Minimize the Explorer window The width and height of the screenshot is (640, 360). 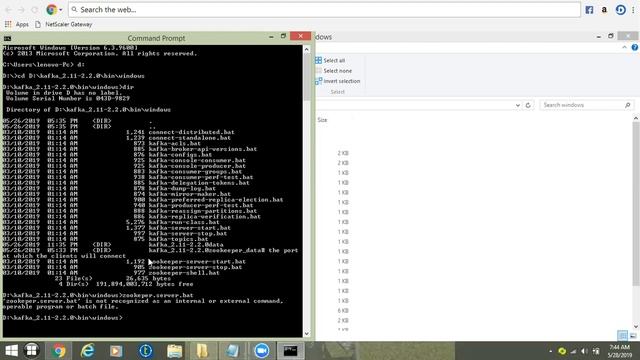599,37
